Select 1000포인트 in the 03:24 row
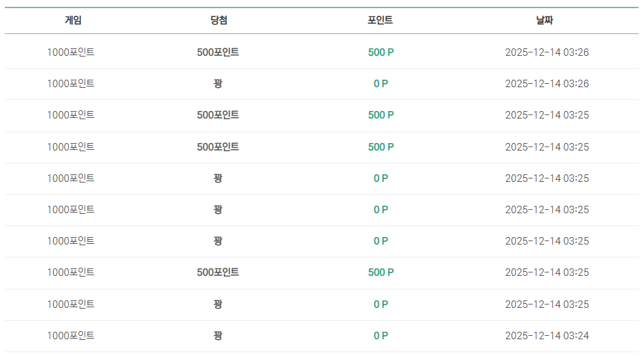644x359 pixels. (x=71, y=336)
